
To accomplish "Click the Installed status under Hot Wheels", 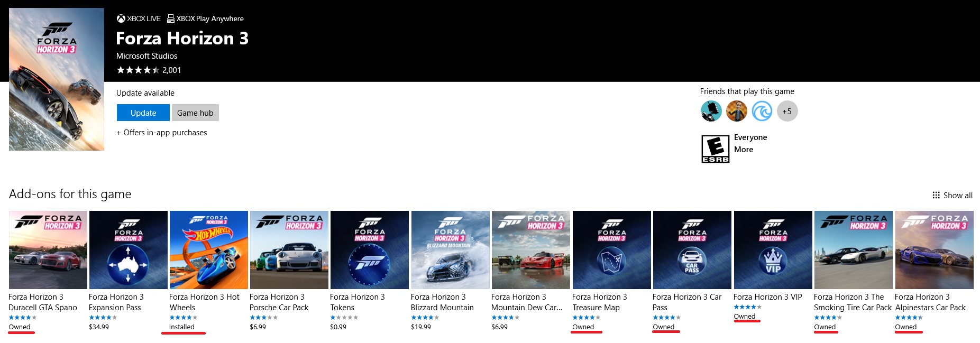I will pyautogui.click(x=182, y=327).
